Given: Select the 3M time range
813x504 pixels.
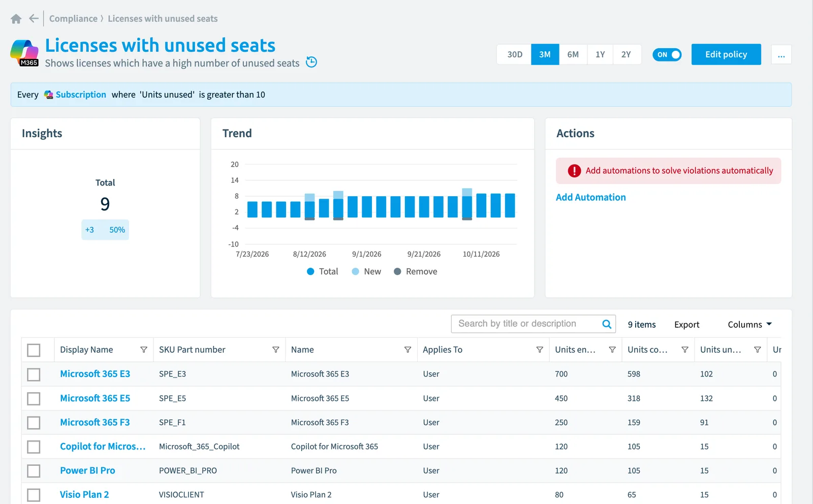Looking at the screenshot, I should (545, 54).
